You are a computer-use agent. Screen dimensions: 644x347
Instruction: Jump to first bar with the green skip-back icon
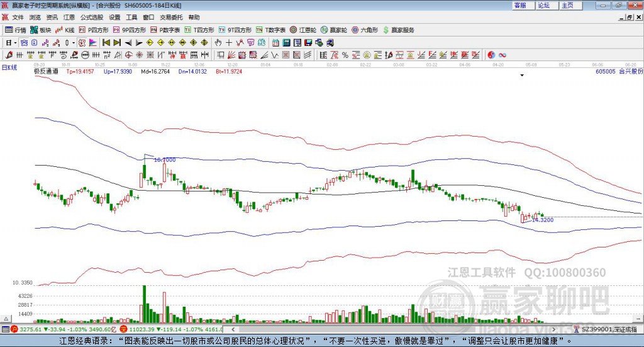point(106,43)
